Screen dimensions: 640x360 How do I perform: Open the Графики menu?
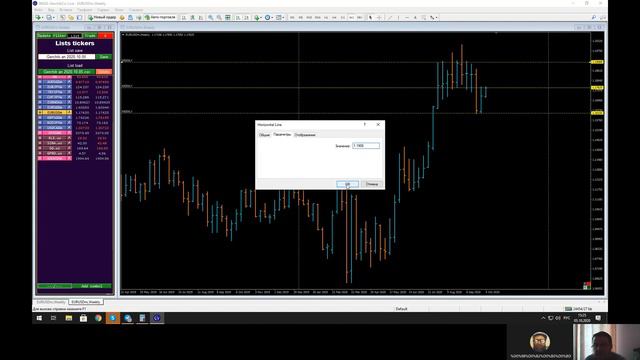tap(84, 9)
